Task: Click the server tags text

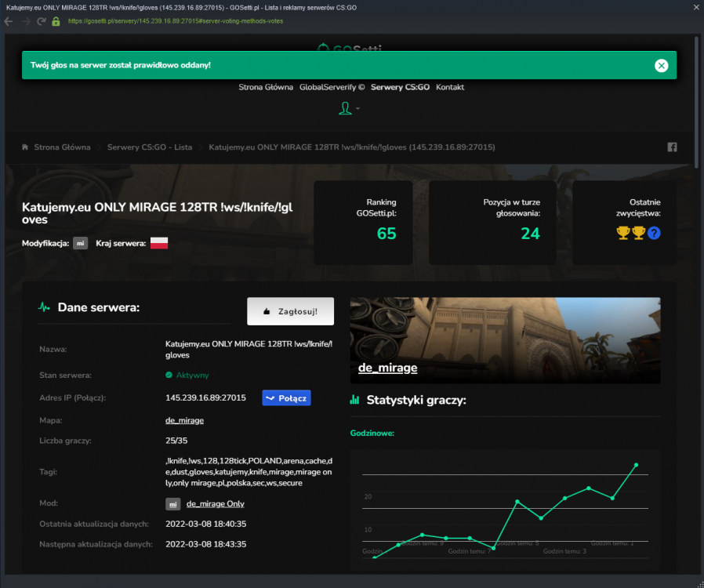Action: (249, 472)
